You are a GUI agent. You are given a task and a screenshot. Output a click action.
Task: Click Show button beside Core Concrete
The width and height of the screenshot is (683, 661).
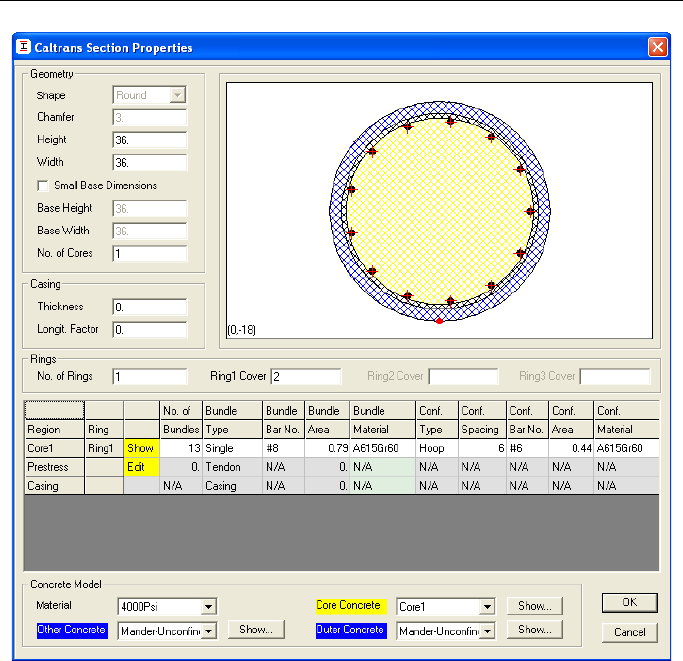(535, 606)
